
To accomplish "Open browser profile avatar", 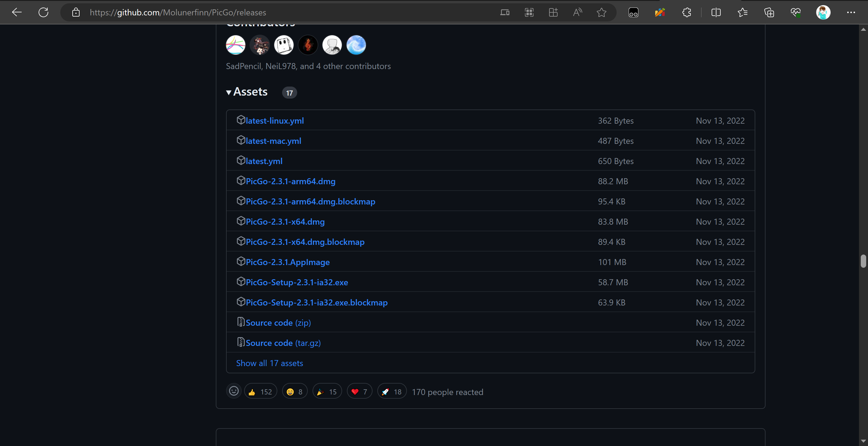I will [x=823, y=12].
